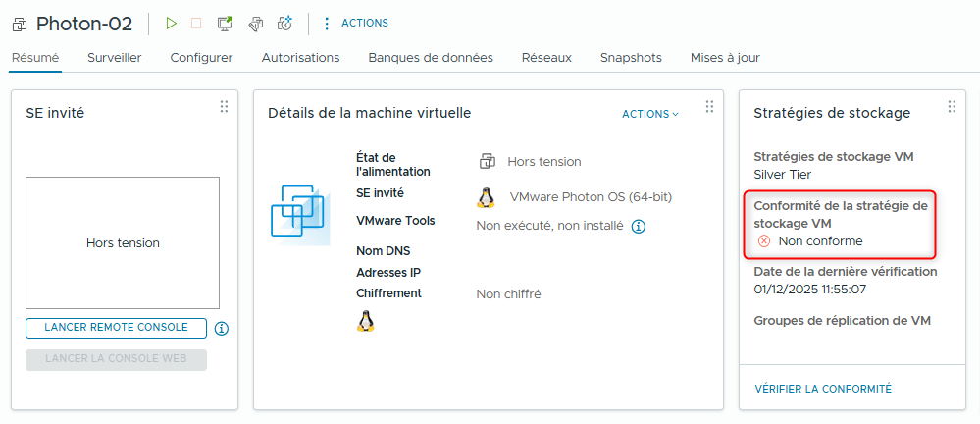
Task: Click the info icon next to Lancer Remote Console
Action: click(222, 329)
